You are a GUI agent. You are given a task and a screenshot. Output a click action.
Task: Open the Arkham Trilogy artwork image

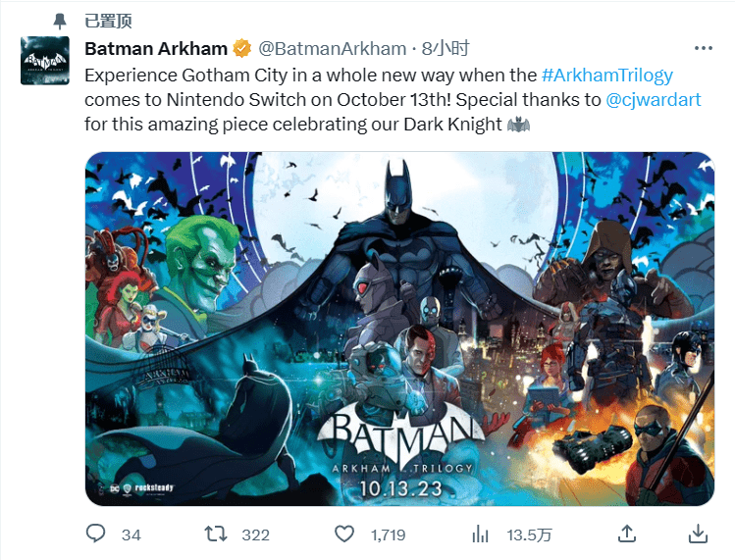coord(398,329)
